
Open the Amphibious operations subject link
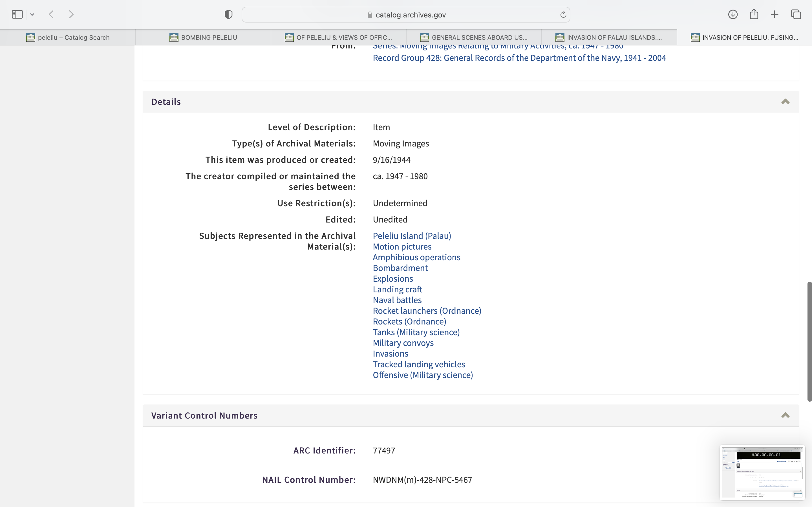(x=416, y=257)
